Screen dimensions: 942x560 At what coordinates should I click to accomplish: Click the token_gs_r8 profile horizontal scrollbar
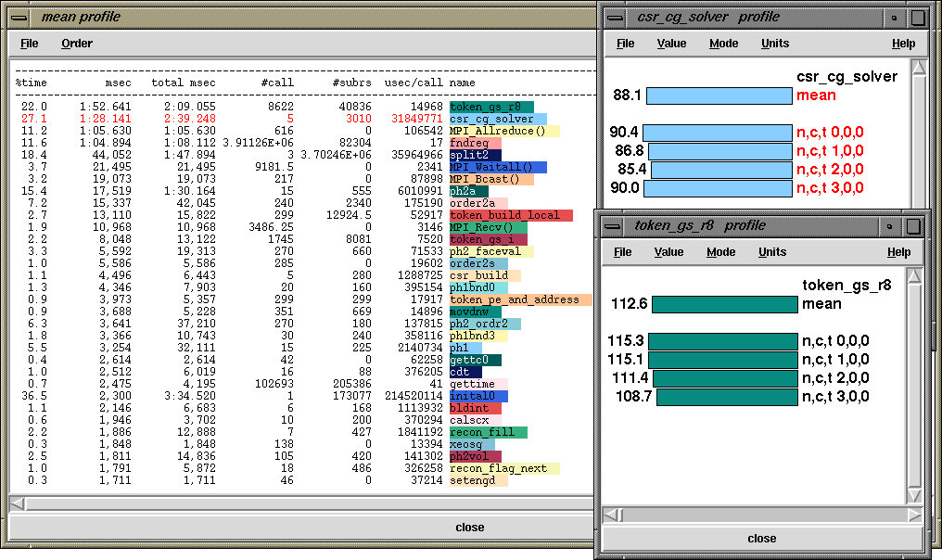762,515
